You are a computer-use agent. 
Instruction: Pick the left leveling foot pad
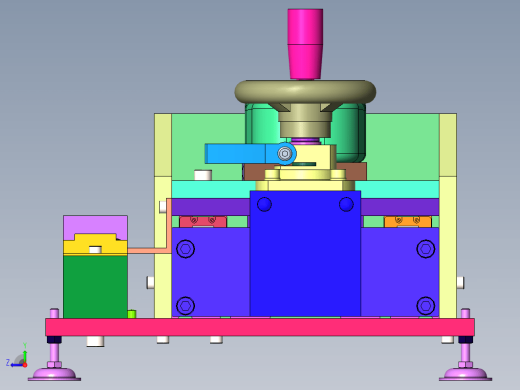coord(54,374)
